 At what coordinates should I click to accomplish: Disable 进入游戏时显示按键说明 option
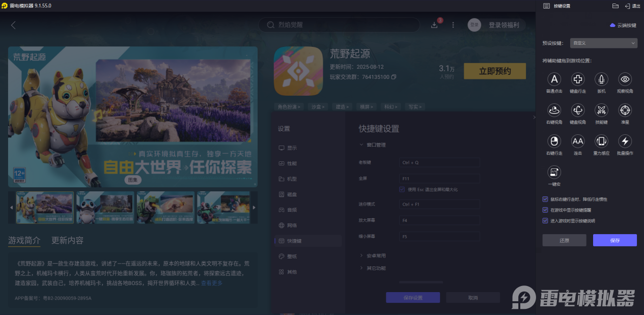[545, 220]
